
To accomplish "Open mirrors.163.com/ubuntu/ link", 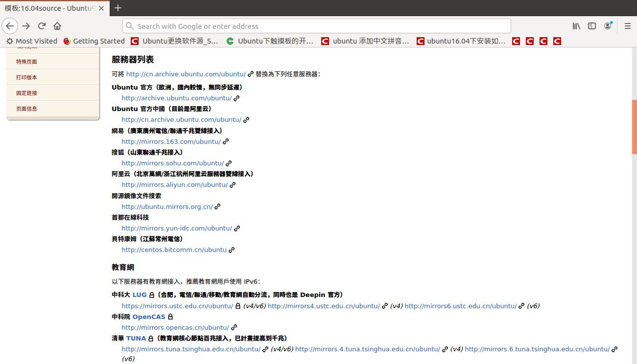I will pos(171,141).
